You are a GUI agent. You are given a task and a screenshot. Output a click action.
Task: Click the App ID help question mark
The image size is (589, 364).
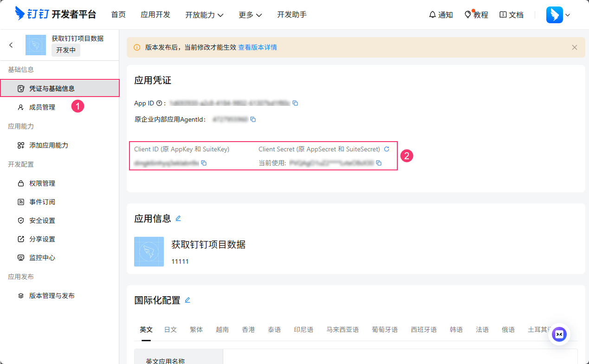[159, 103]
